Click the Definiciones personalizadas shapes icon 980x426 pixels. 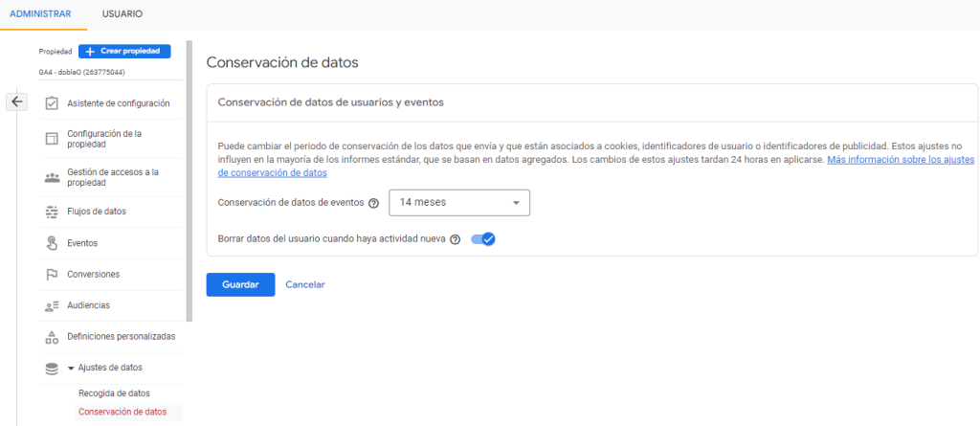[x=52, y=337]
